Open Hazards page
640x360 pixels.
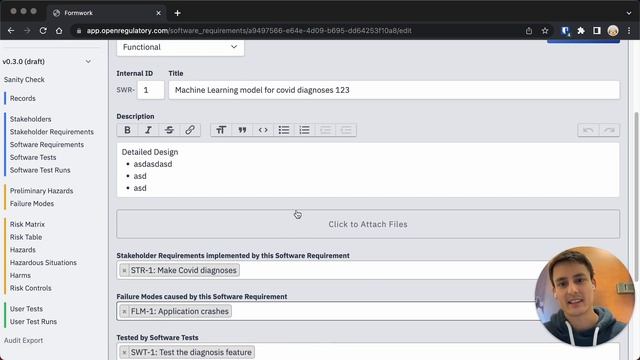(x=23, y=249)
